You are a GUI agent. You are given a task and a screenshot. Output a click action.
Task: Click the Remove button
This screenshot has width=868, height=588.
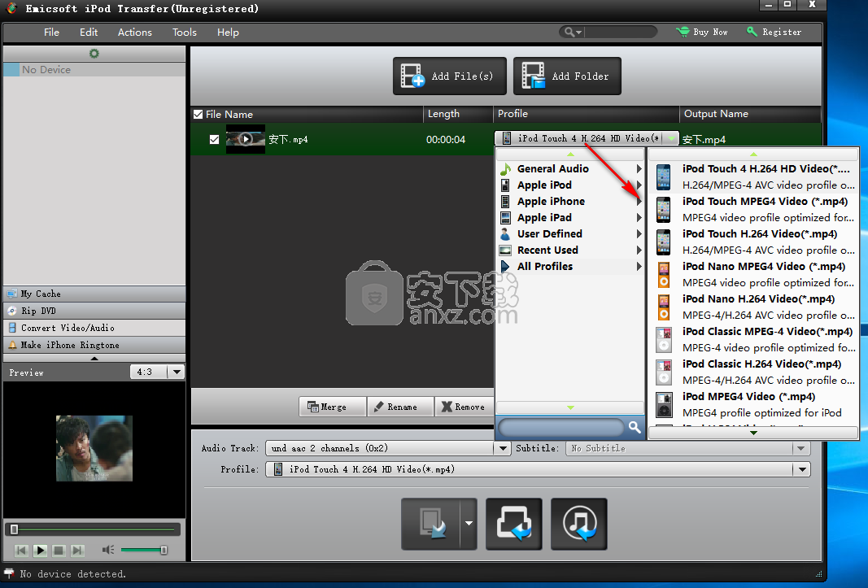pyautogui.click(x=464, y=407)
